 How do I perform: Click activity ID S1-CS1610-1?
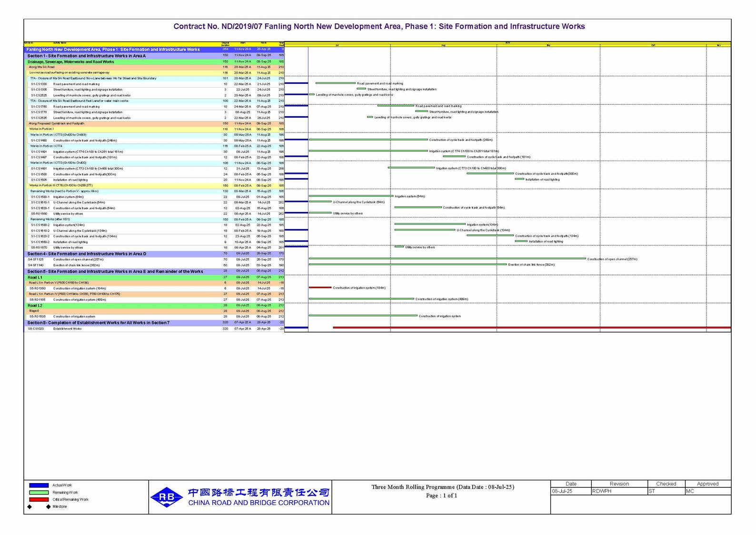click(40, 202)
